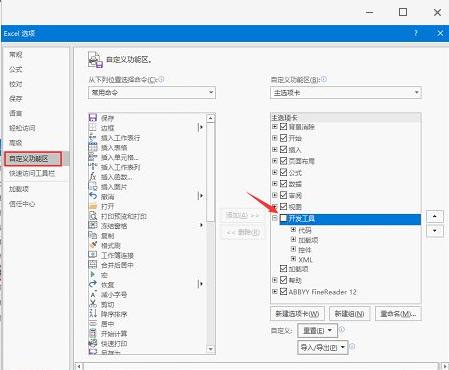Uncheck the 开始 (Home) tab checkbox
Screen dimensions: 449x370
point(283,138)
